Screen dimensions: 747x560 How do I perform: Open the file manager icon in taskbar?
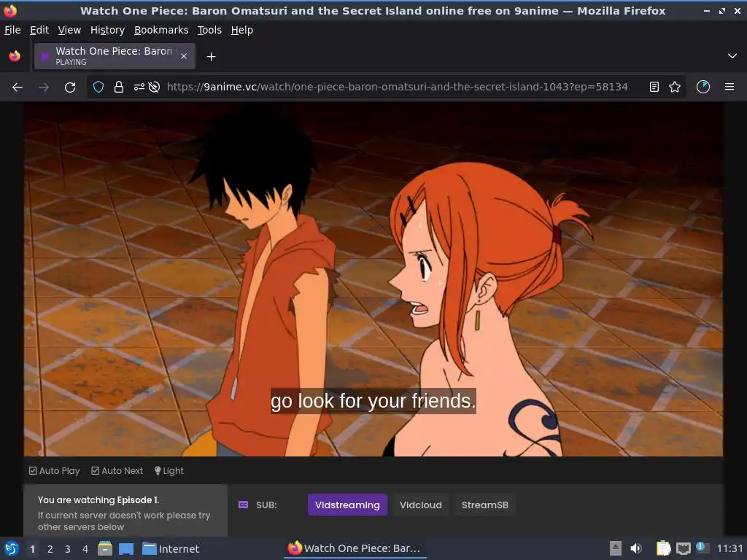tap(105, 548)
